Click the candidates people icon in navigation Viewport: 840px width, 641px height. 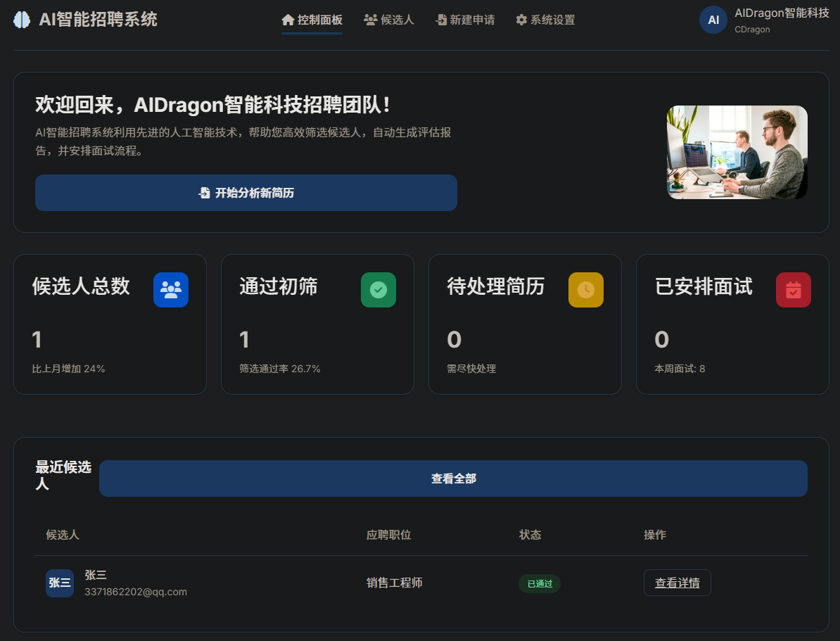tap(370, 20)
